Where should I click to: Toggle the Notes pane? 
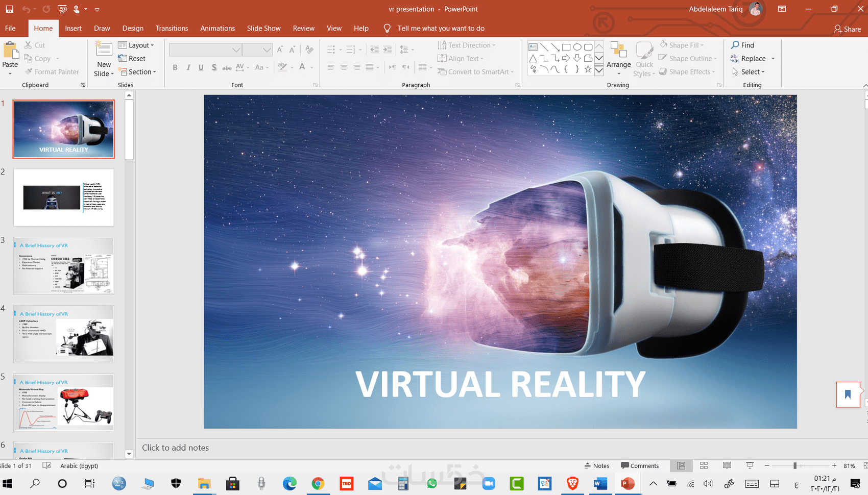coord(597,465)
